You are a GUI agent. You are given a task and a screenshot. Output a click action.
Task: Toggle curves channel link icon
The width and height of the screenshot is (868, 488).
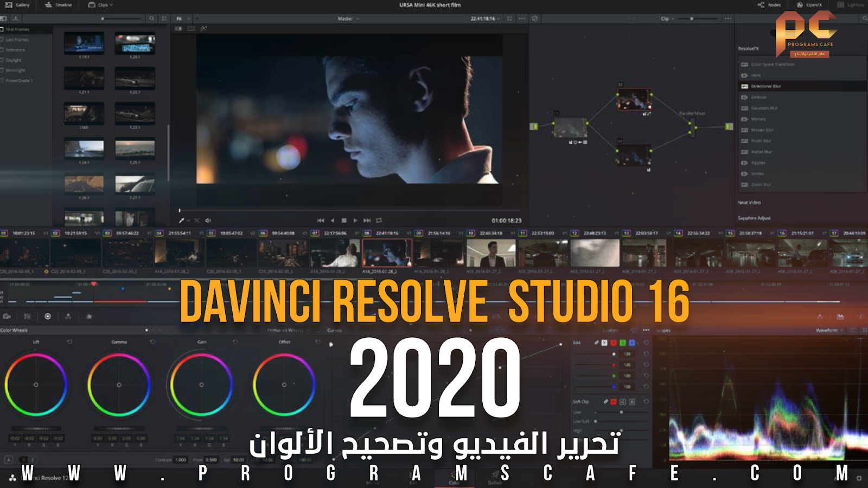coord(596,343)
